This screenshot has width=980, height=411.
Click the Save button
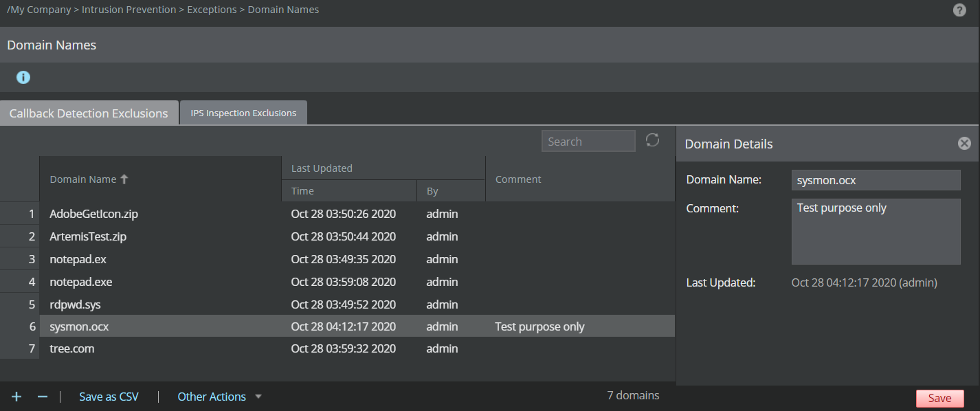point(939,399)
